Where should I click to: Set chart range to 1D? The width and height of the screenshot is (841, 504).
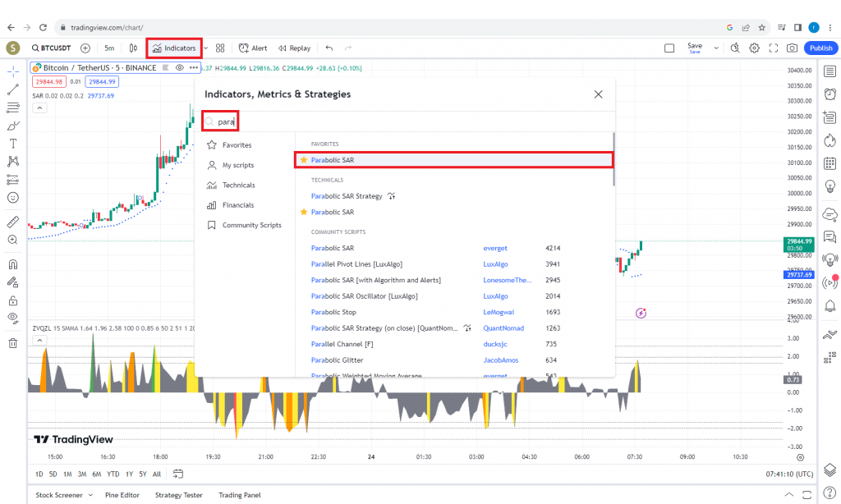(39, 474)
